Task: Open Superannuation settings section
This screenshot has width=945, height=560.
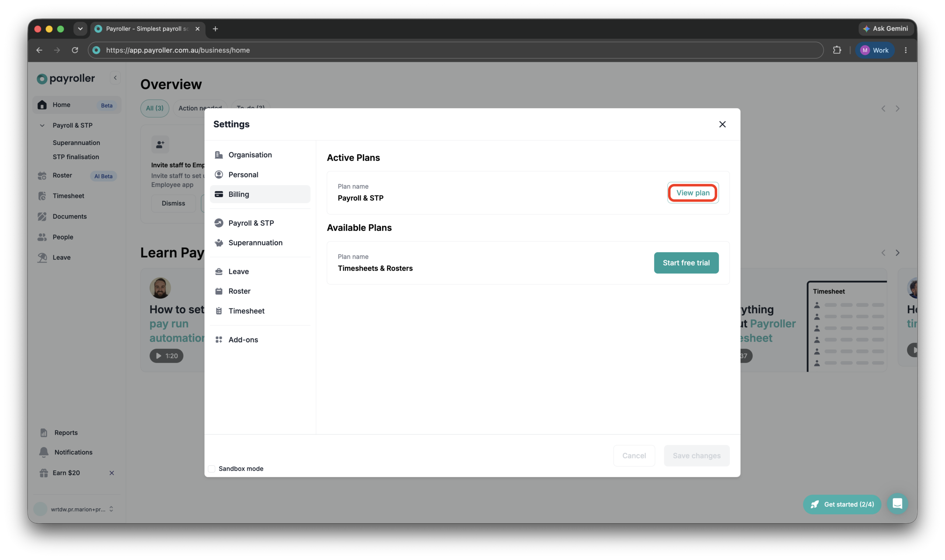Action: [260, 243]
